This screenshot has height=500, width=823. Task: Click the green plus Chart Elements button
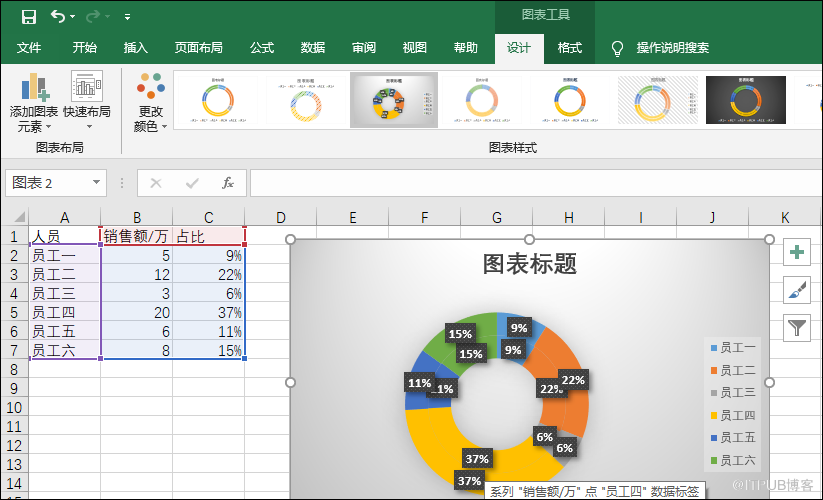click(x=797, y=253)
